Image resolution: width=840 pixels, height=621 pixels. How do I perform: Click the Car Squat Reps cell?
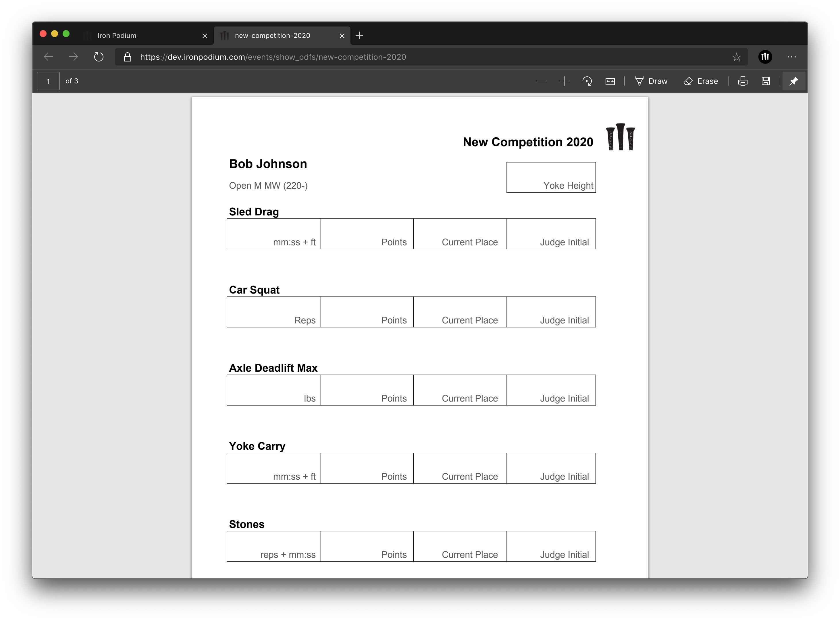[x=273, y=312]
